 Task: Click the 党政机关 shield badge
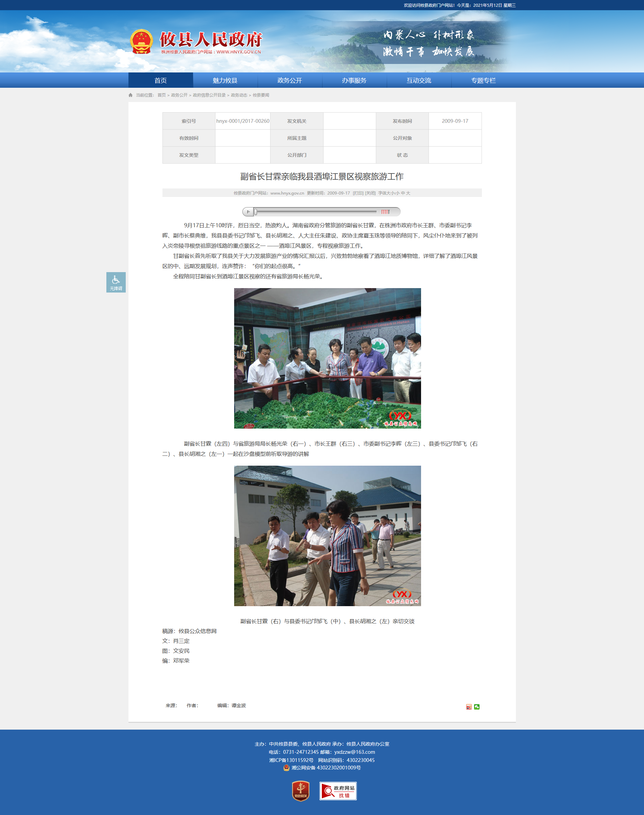tap(300, 791)
